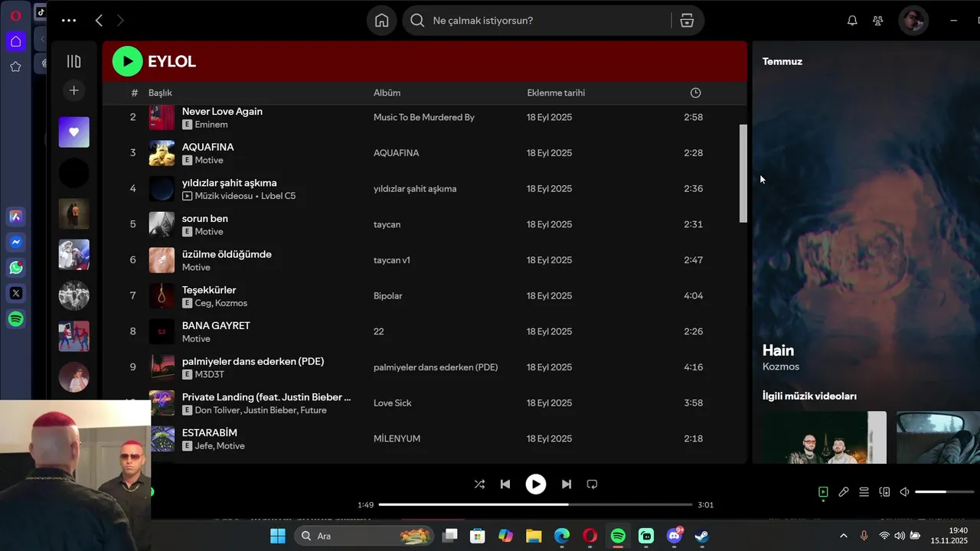Open the Temmuz title in the side panel
This screenshot has width=980, height=551.
(782, 61)
